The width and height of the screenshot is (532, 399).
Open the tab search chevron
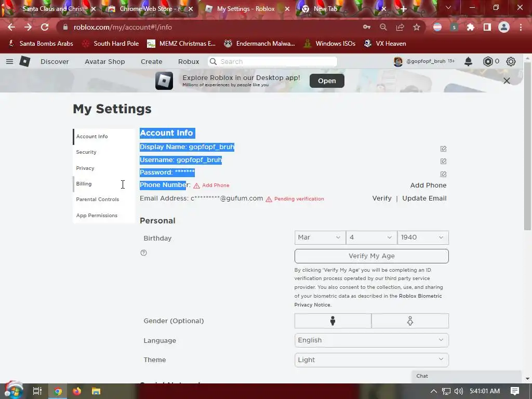tap(448, 7)
